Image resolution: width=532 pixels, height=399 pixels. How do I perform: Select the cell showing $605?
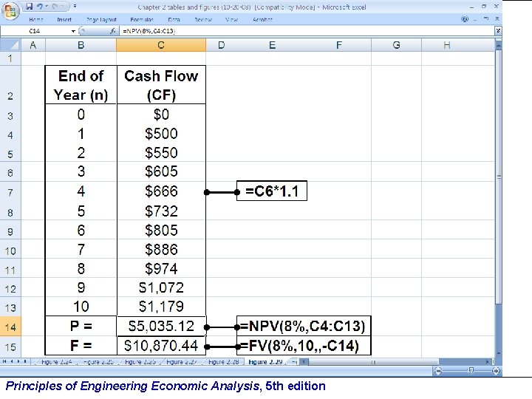click(x=161, y=171)
